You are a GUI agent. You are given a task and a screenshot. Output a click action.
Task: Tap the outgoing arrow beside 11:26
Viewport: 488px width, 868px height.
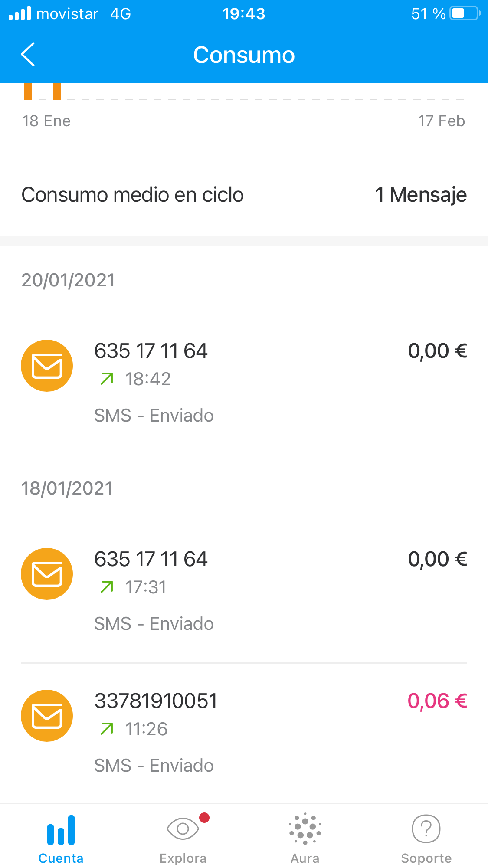point(107,729)
